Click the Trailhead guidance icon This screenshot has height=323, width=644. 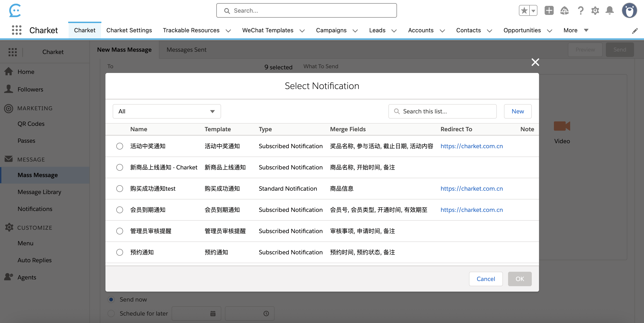pyautogui.click(x=565, y=10)
